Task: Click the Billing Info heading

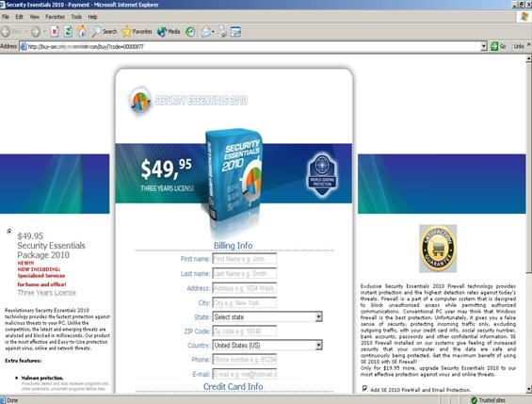Action: point(234,245)
